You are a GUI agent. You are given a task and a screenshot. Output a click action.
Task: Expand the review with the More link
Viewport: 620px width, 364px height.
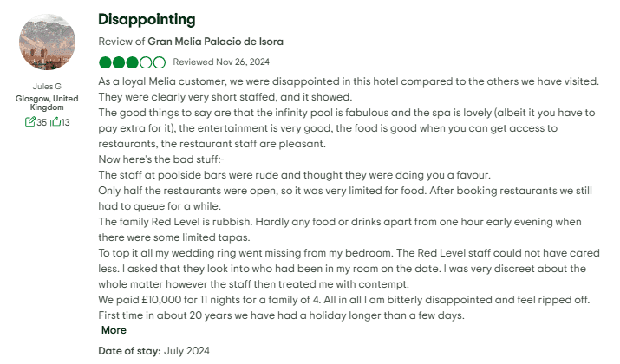114,330
